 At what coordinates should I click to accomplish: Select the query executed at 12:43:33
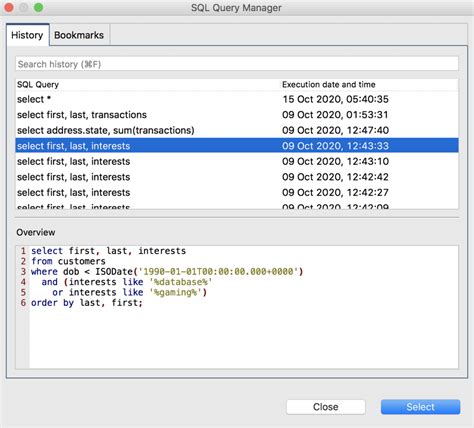click(237, 146)
